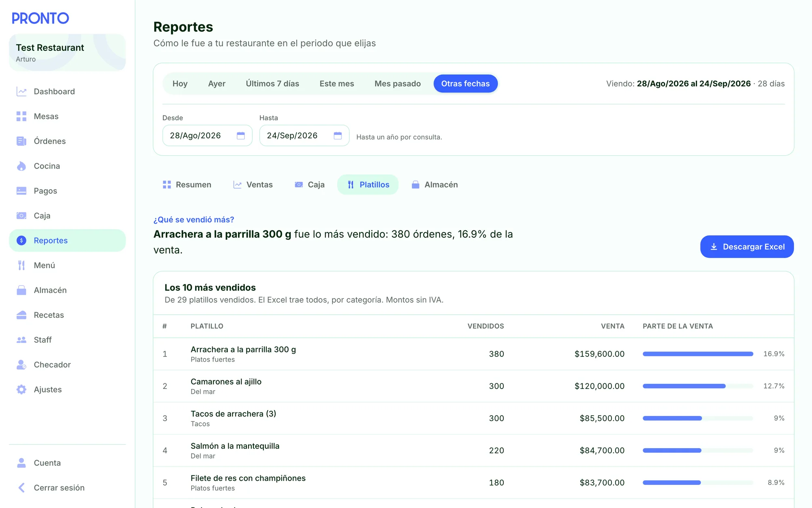Click Salmón a la mantequilla dish name

click(235, 446)
